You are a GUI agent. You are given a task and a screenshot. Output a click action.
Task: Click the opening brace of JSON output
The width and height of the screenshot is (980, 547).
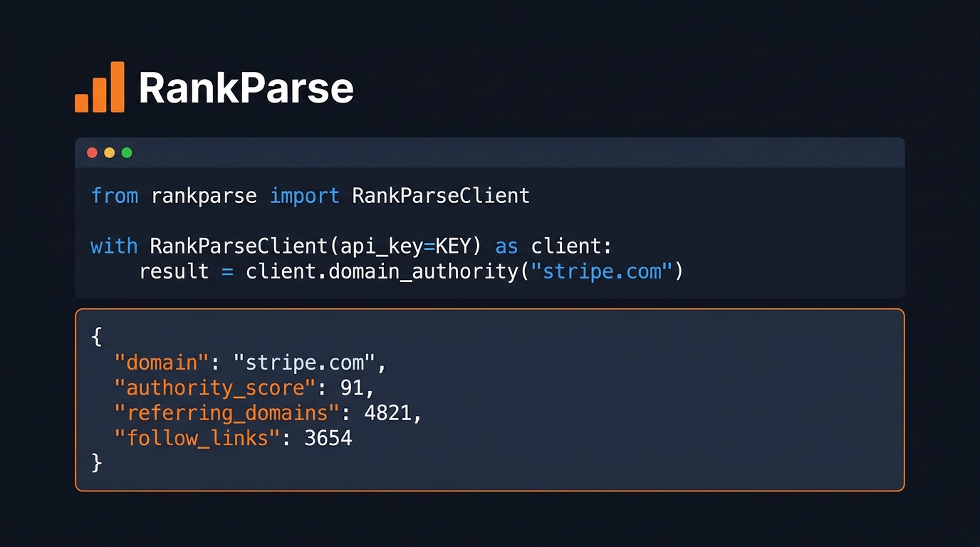tap(97, 337)
